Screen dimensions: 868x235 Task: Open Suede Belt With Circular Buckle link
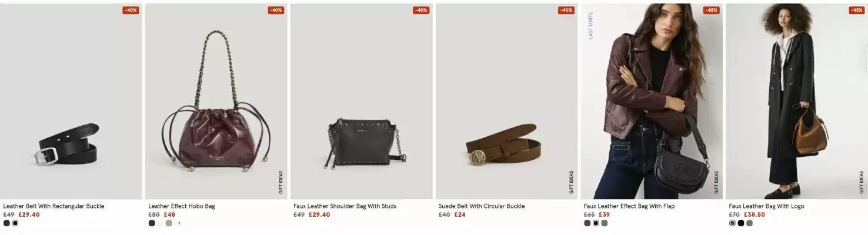482,206
